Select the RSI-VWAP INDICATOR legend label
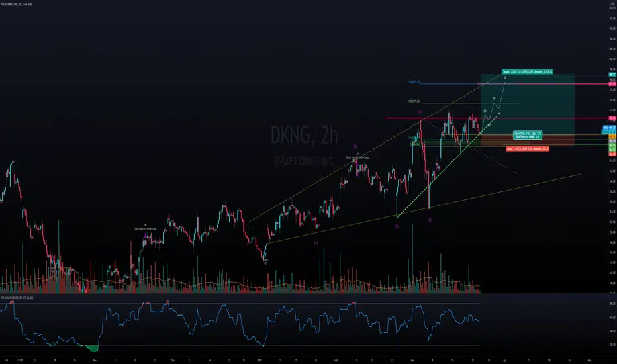The height and width of the screenshot is (364, 617). point(17,298)
